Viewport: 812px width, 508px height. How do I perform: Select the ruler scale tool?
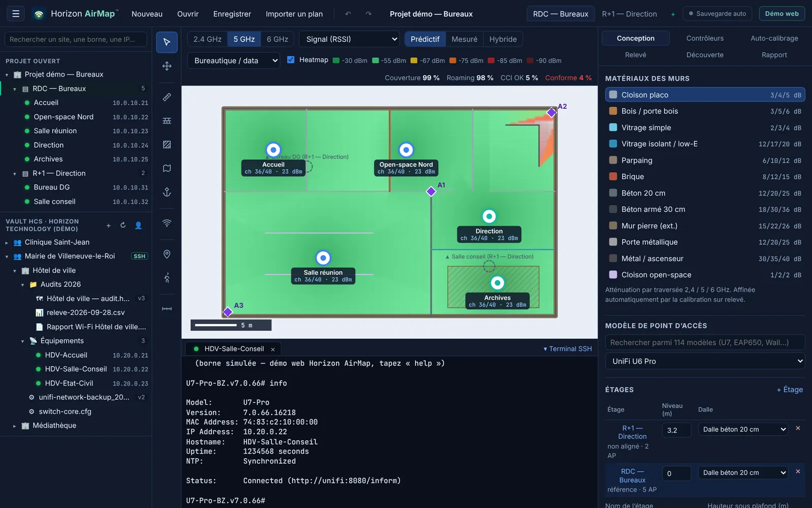coord(167,97)
